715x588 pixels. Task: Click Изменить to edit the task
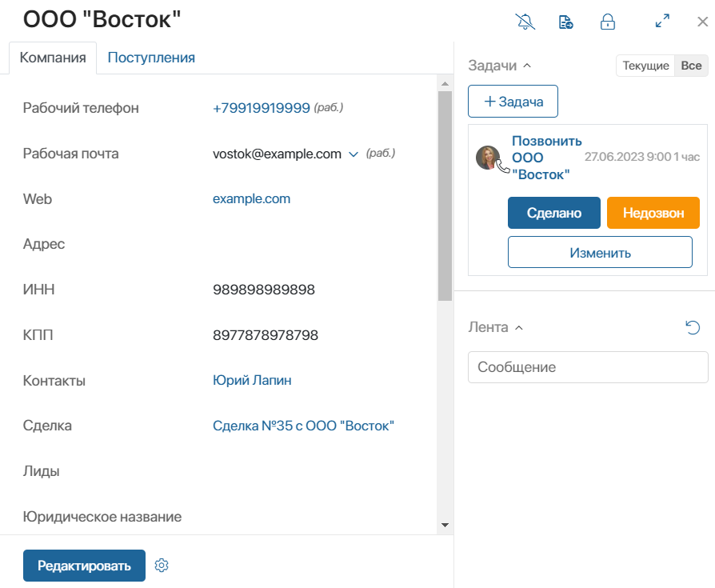pos(600,252)
